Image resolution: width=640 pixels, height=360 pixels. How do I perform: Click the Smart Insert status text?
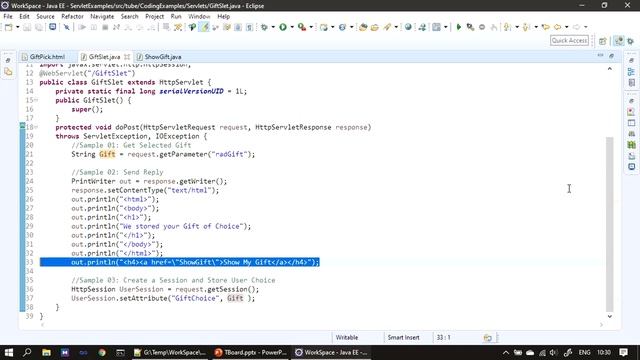coord(403,338)
